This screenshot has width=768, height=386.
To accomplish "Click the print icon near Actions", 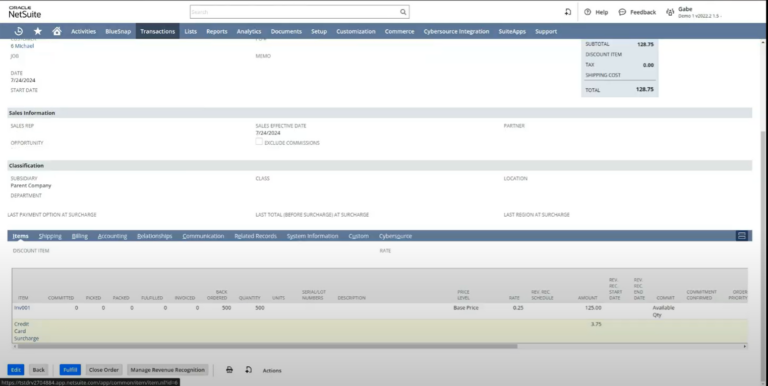I will 229,370.
